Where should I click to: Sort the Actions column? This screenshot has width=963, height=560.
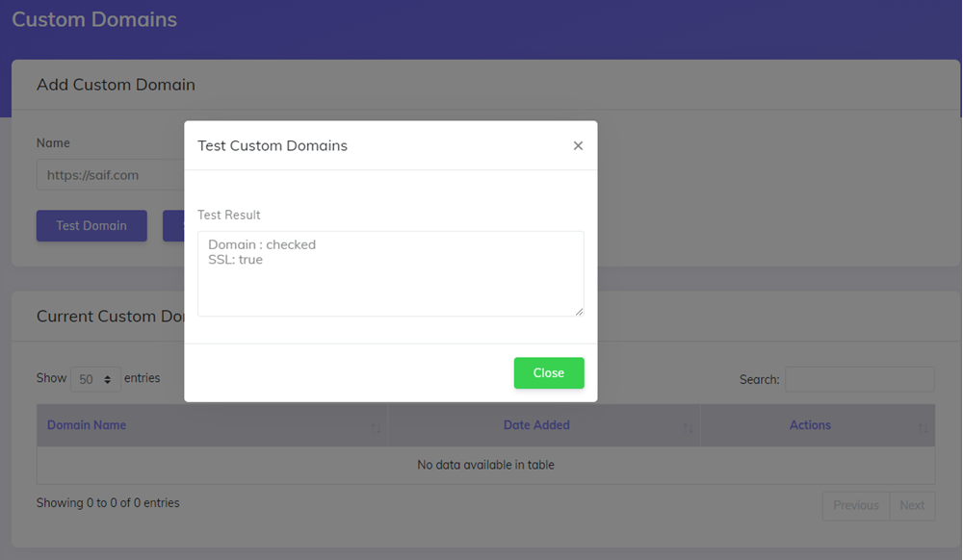coord(810,424)
